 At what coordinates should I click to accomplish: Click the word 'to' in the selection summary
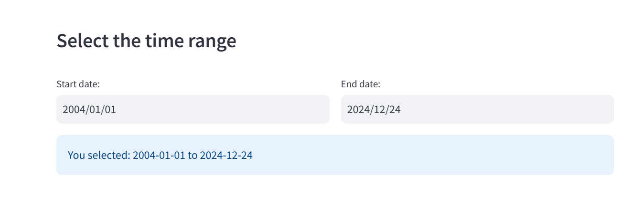point(193,155)
